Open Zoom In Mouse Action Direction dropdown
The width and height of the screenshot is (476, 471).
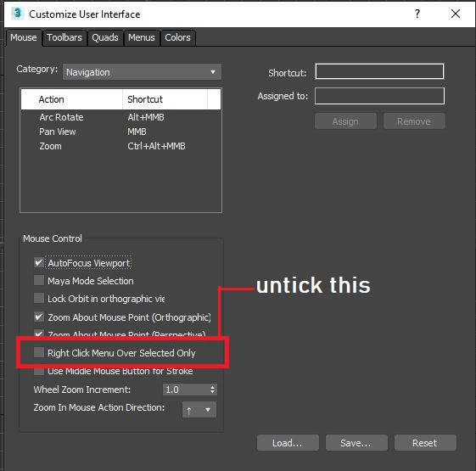pyautogui.click(x=199, y=410)
